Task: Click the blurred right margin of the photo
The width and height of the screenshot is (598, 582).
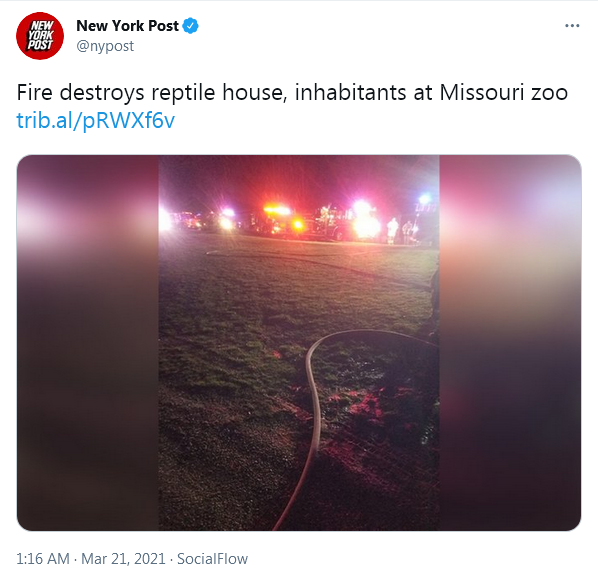Action: click(x=510, y=342)
